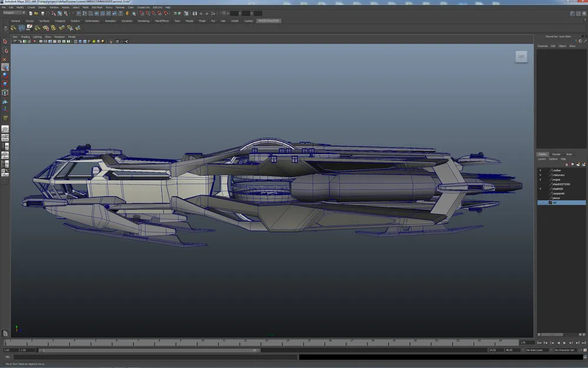The image size is (588, 368).
Task: Toggle visibility of shipBASE layer
Action: [540, 188]
